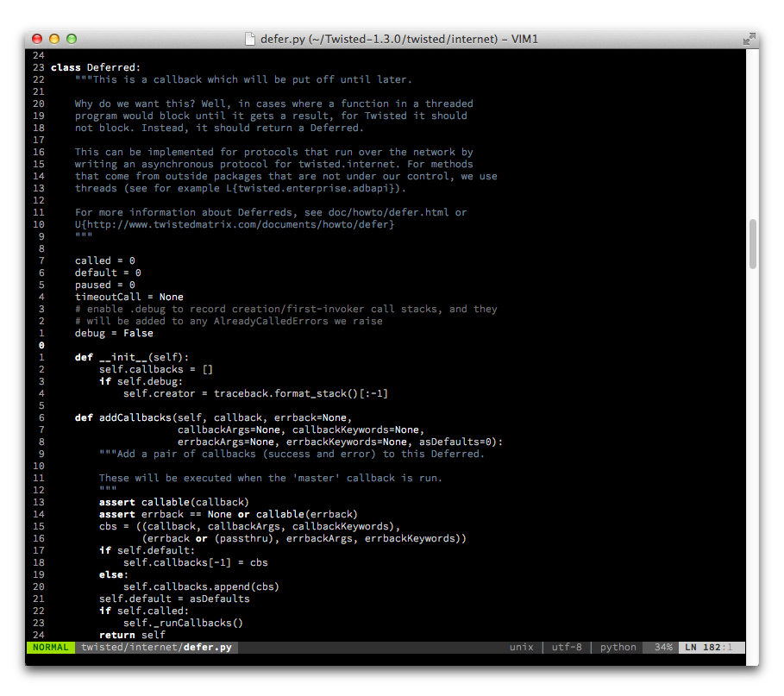
Task: Click the utf-8 encoding status entry
Action: (x=567, y=648)
